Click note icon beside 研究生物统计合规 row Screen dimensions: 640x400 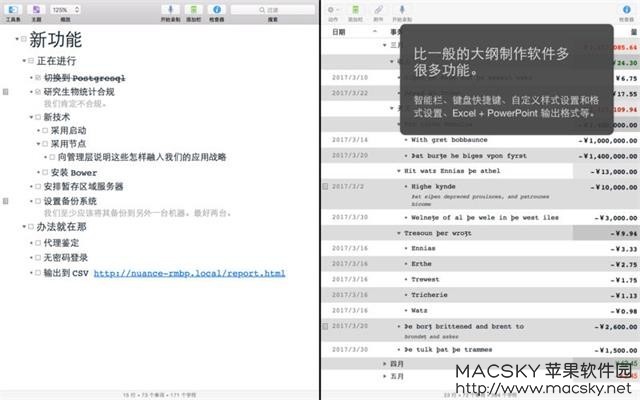tap(6, 92)
